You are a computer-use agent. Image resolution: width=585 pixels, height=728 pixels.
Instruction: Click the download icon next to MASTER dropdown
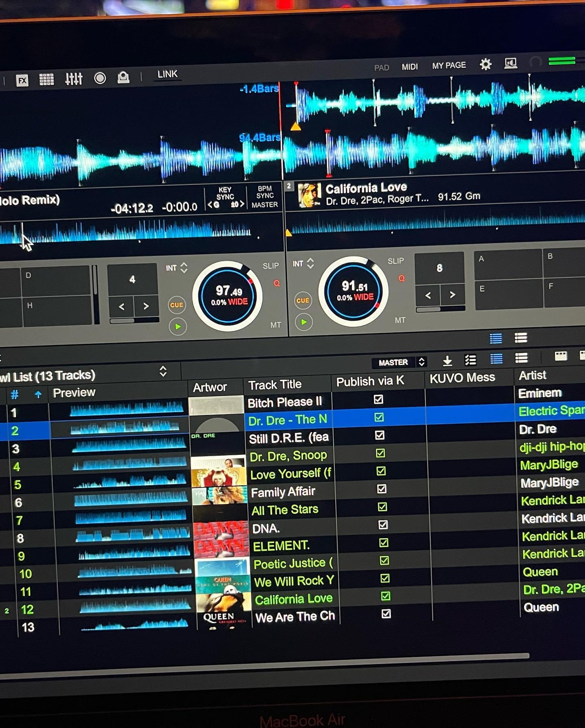click(x=447, y=361)
